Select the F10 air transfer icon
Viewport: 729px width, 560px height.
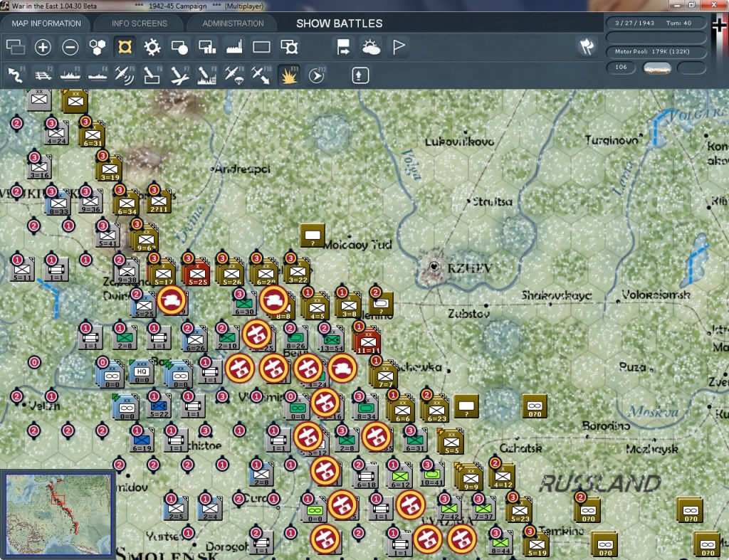point(261,75)
